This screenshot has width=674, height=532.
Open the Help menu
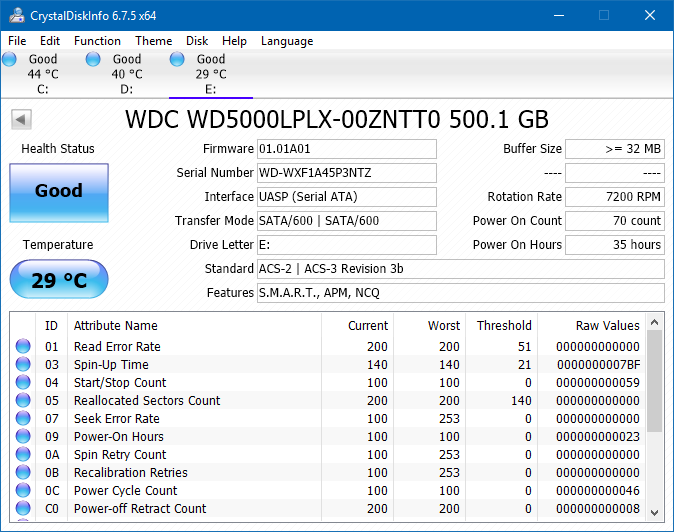click(x=234, y=41)
